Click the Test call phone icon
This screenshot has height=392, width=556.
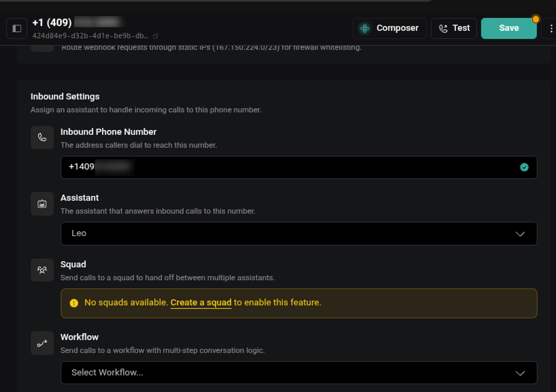click(x=443, y=29)
